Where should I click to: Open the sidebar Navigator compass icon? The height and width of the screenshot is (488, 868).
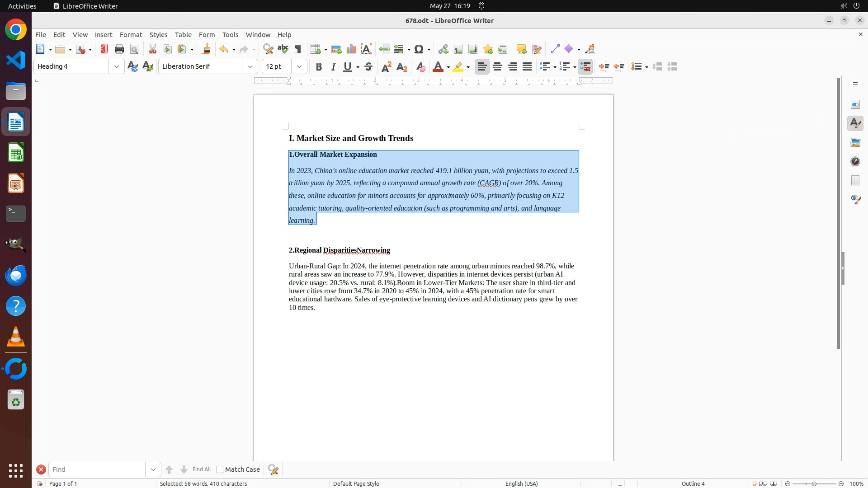pos(855,161)
